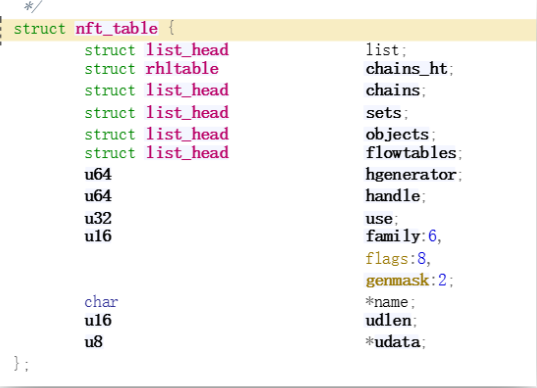This screenshot has width=537, height=388.
Task: Click the use member name
Action: 379,218
